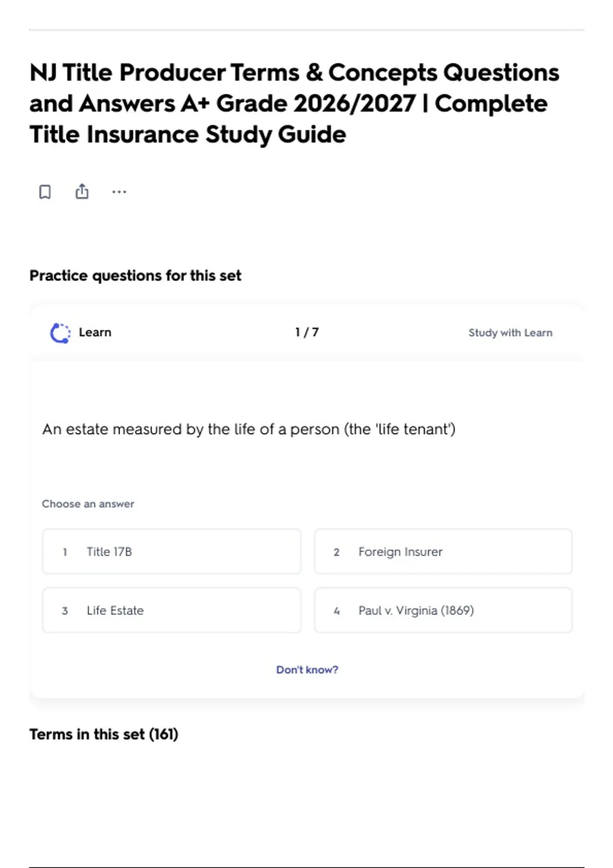Image resolution: width=613 pixels, height=868 pixels.
Task: Click the Choose an answer label
Action: click(88, 504)
